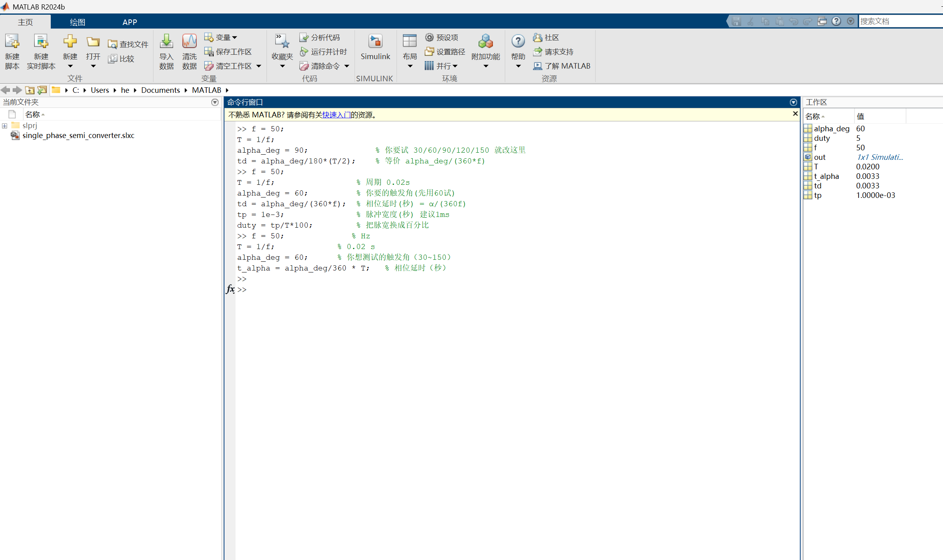Open the Add-Ons (附加功能) icon
The width and height of the screenshot is (943, 560).
coord(485,42)
